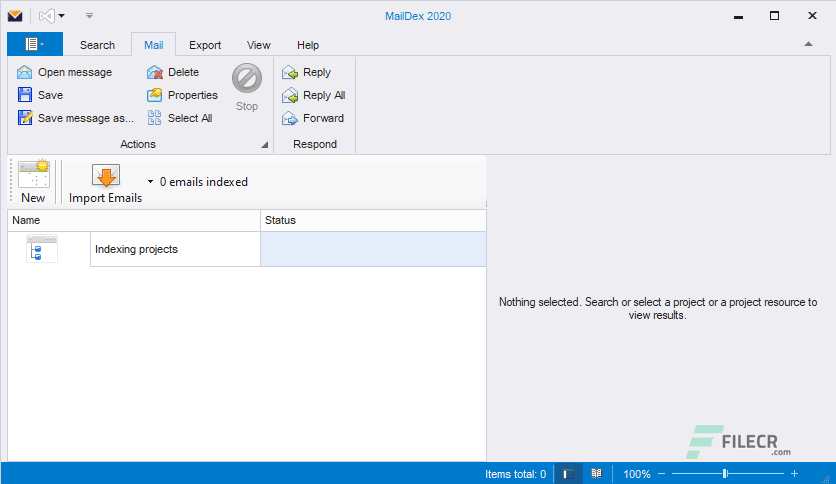The image size is (836, 484).
Task: Sort by the Name column header
Action: click(x=134, y=220)
